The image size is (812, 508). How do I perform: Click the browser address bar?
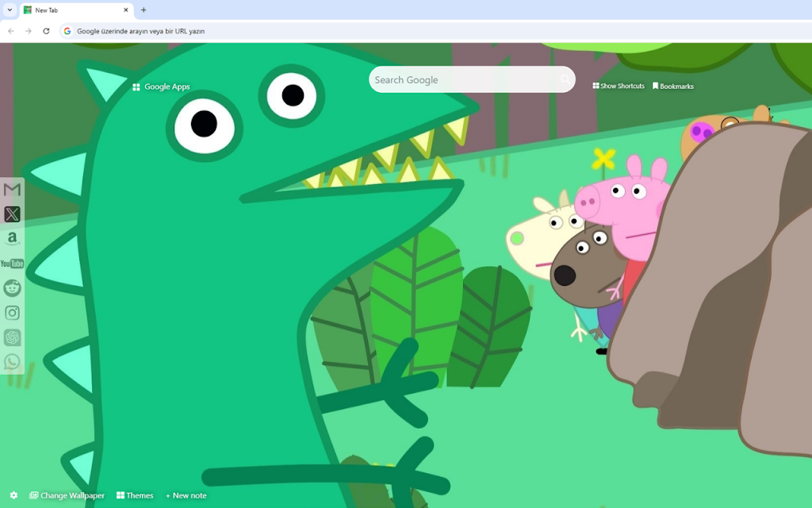[435, 31]
